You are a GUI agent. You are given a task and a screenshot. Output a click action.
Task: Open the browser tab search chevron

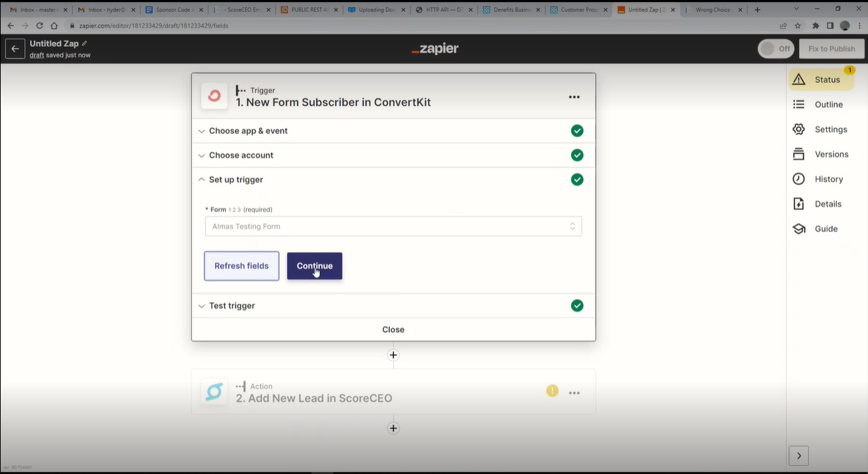(x=796, y=10)
